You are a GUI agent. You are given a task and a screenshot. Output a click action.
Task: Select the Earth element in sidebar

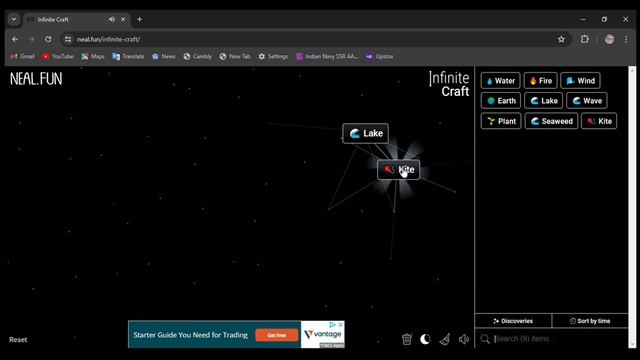(x=501, y=101)
